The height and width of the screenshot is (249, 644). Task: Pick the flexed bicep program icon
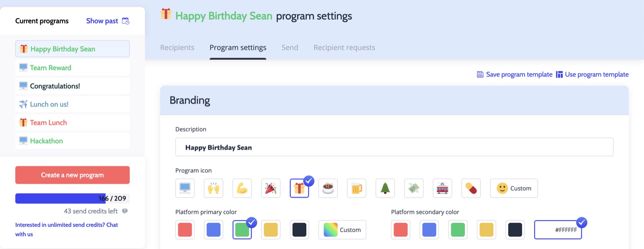tap(242, 188)
